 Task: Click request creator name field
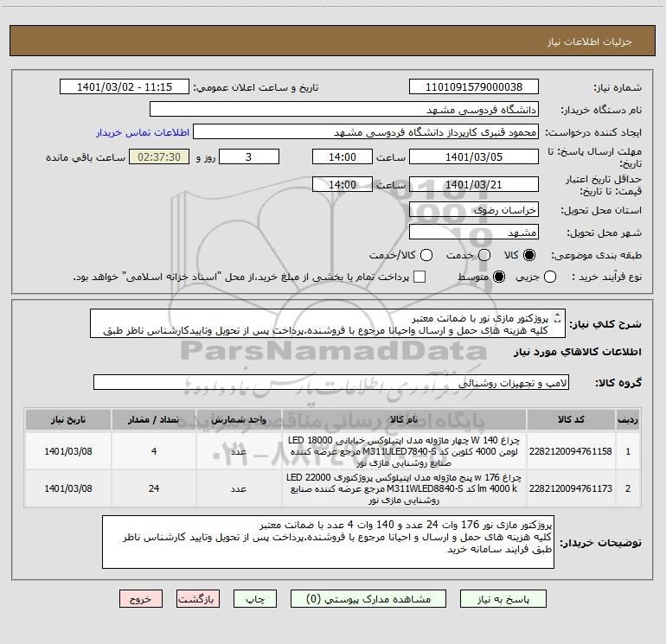366,132
